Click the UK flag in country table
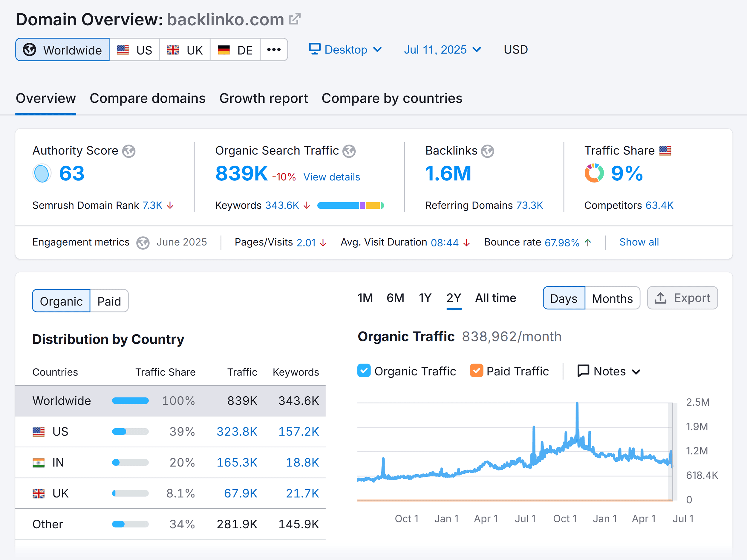 [39, 493]
